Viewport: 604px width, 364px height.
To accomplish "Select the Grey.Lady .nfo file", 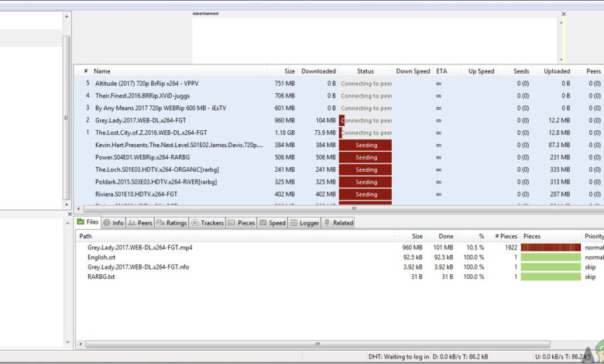I will 139,267.
